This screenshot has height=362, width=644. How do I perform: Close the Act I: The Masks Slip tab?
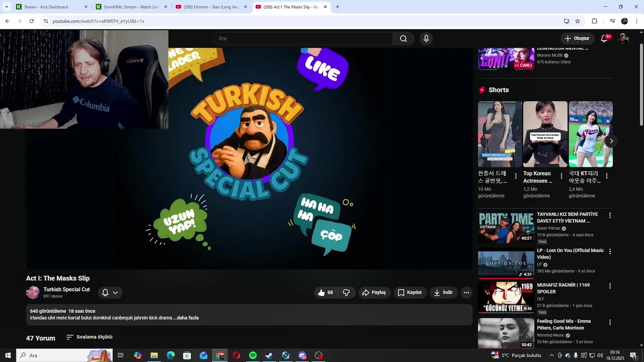(x=325, y=7)
